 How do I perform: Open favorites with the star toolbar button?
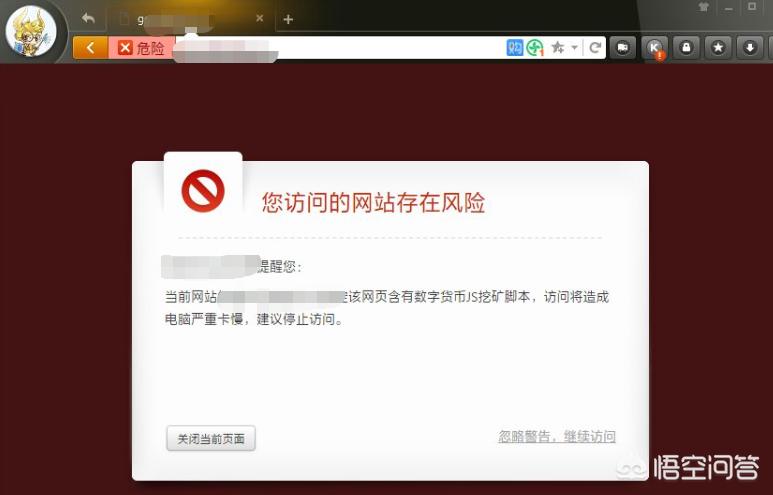point(718,47)
